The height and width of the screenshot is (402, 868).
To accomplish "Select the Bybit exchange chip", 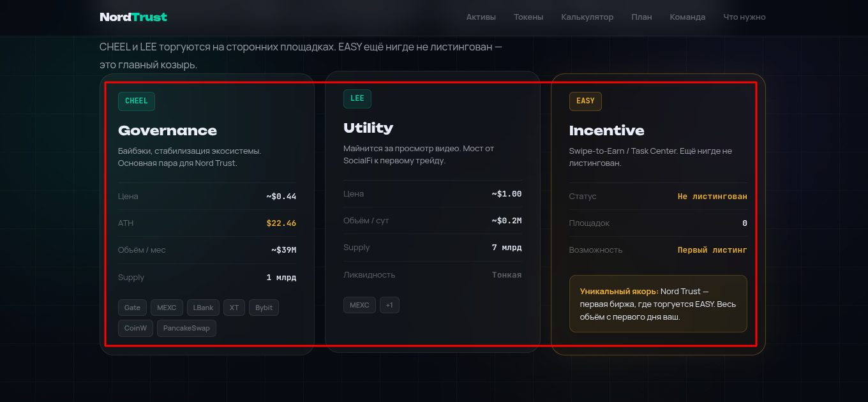I will [x=264, y=308].
